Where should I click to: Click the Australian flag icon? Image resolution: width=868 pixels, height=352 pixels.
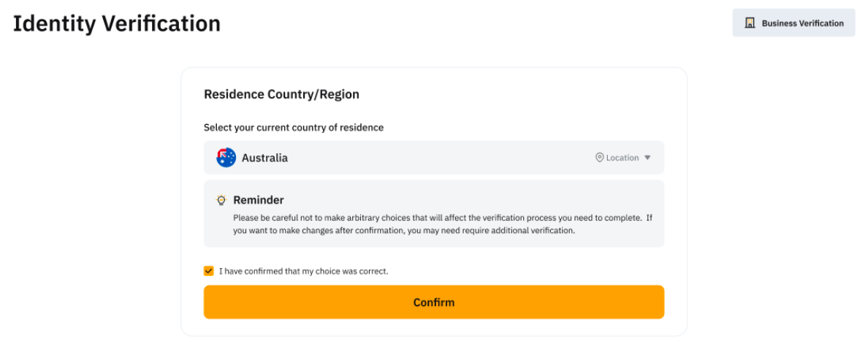[x=226, y=158]
